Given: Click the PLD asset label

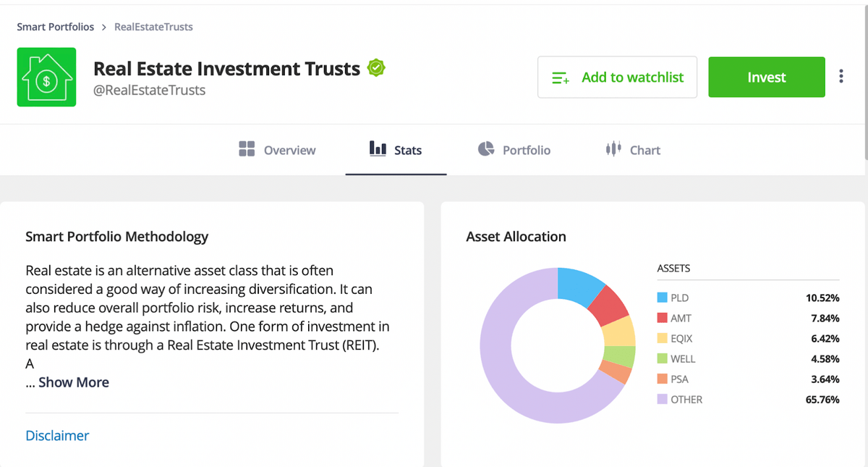Looking at the screenshot, I should point(680,298).
